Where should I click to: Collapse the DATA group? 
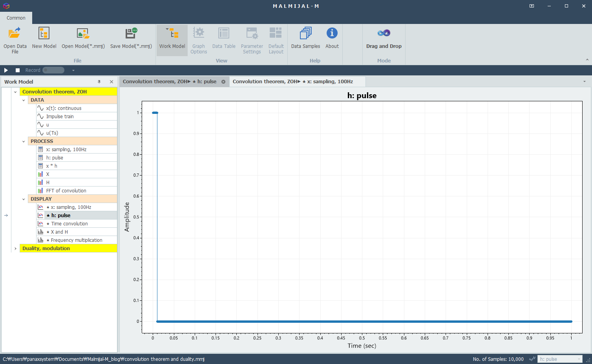24,100
